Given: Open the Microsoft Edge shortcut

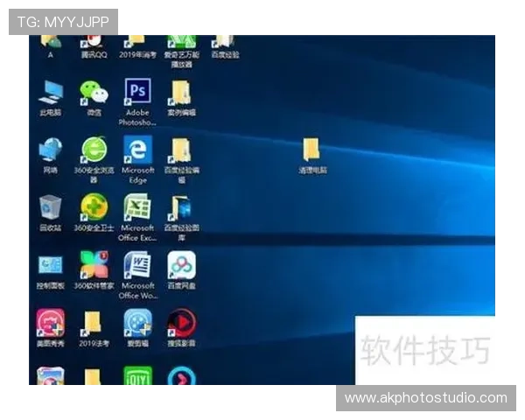Looking at the screenshot, I should click(137, 150).
